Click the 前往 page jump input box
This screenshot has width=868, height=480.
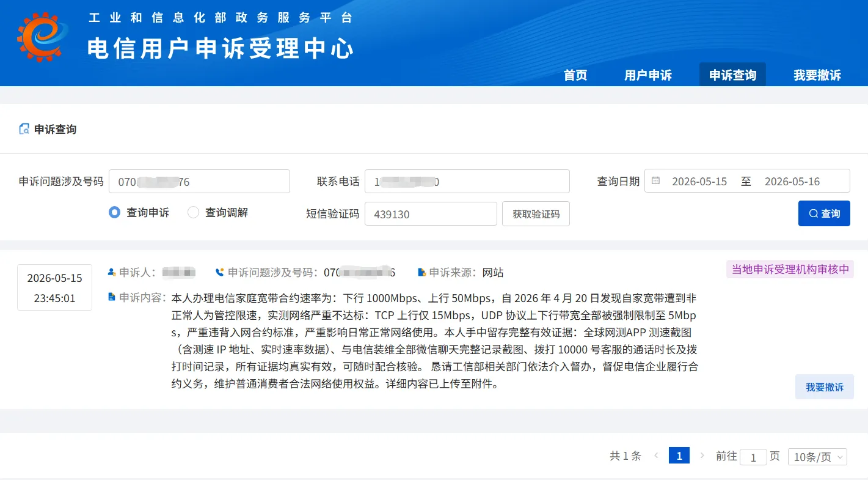[x=753, y=457]
